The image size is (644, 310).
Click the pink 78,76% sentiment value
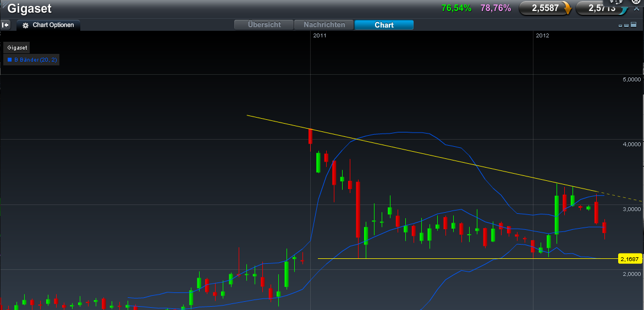496,8
